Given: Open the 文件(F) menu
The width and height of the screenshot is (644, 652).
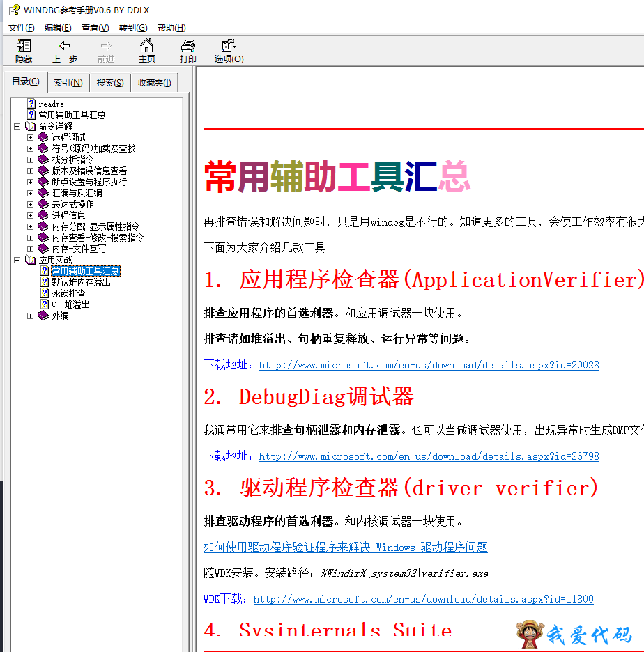Looking at the screenshot, I should point(21,27).
